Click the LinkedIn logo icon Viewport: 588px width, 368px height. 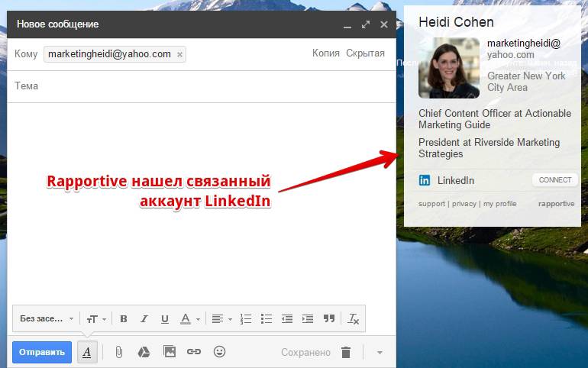coord(425,180)
